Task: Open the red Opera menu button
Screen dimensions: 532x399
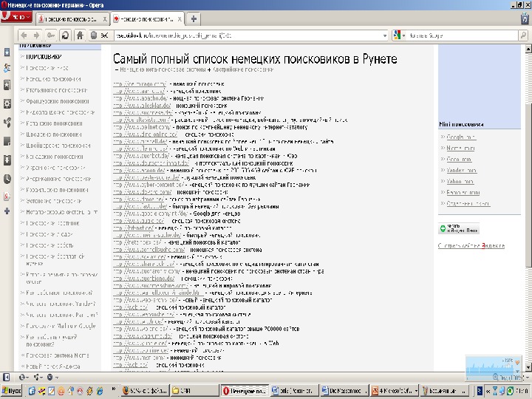Action: 16,16
